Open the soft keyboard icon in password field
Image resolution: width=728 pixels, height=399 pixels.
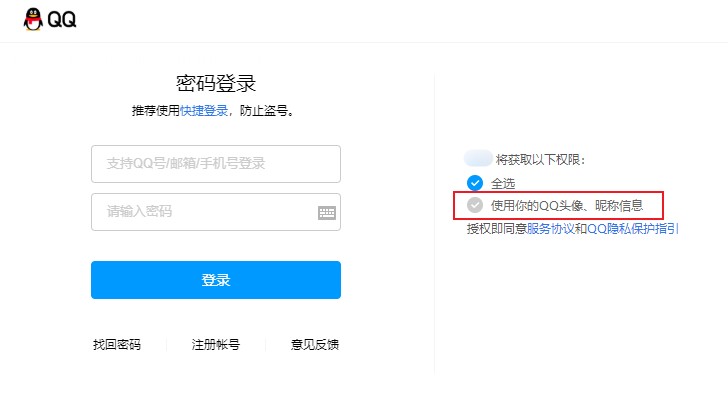click(x=327, y=213)
